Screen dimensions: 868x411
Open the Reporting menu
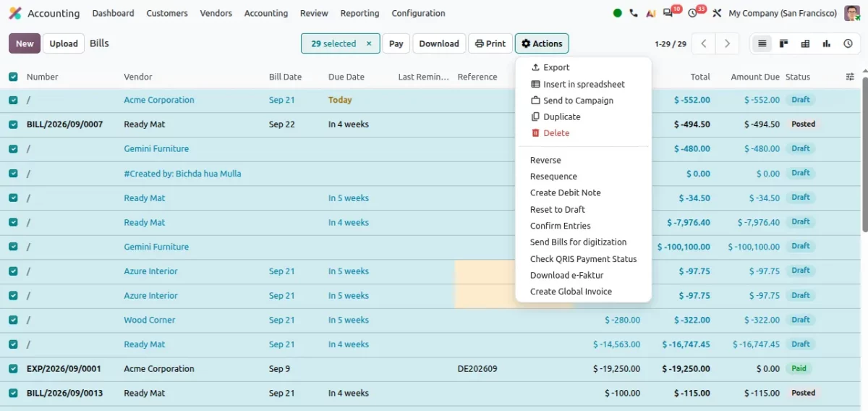[x=359, y=13]
